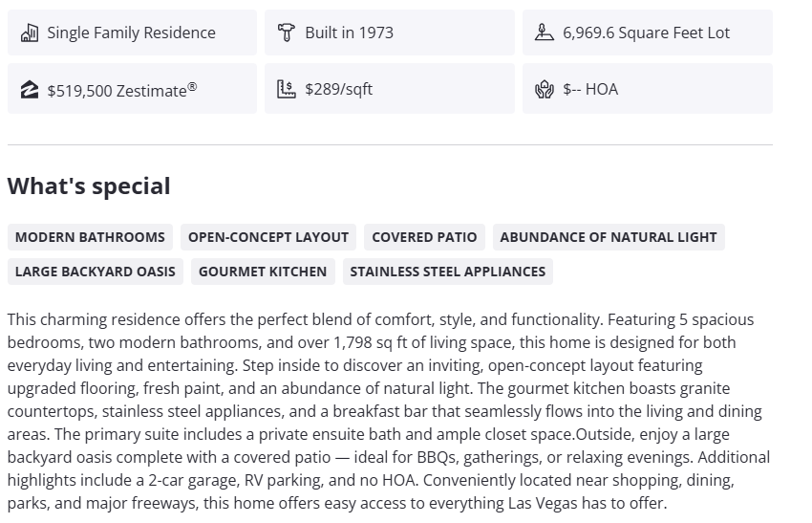Click the What's special heading
Viewport: 812px width, 523px height.
(89, 186)
